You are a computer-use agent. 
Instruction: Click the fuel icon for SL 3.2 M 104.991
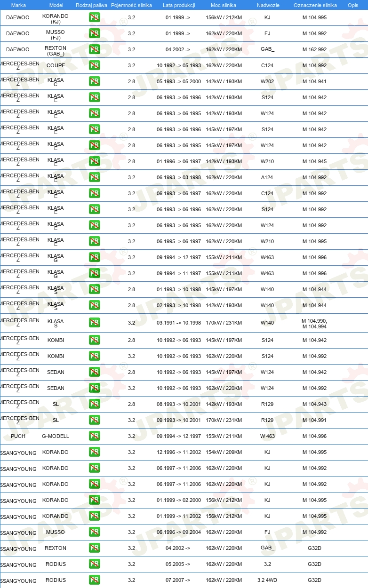point(94,421)
